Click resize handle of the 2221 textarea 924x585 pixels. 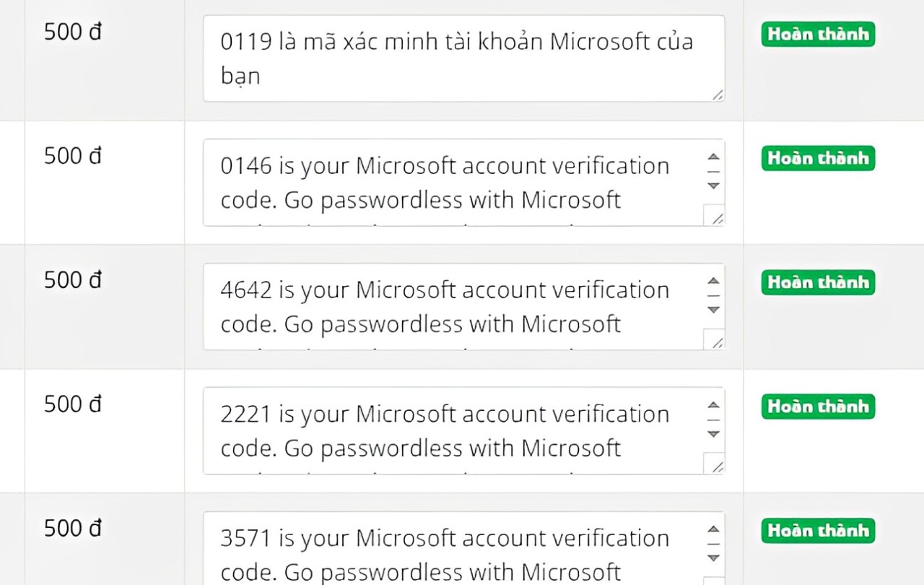tap(715, 465)
